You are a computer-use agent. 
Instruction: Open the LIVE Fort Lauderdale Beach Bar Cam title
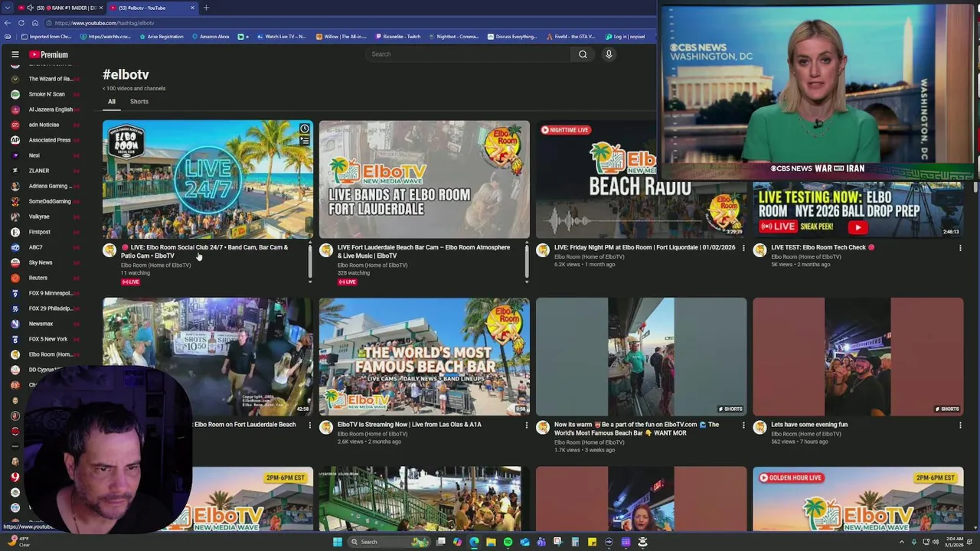[x=423, y=252]
